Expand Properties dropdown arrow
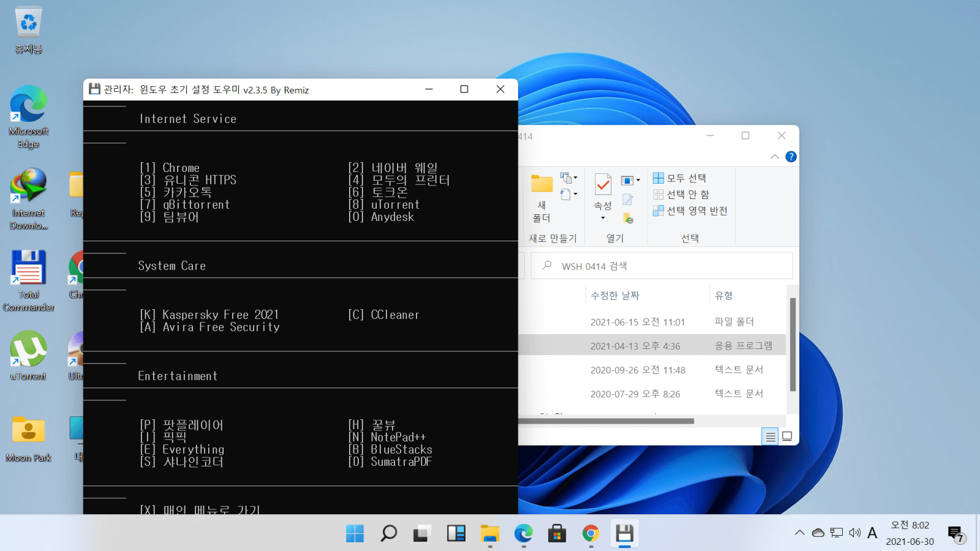 tap(603, 219)
